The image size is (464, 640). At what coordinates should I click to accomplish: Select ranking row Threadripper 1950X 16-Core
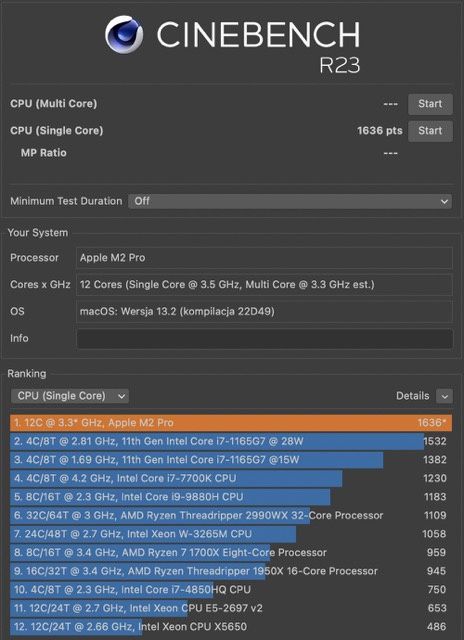click(x=231, y=571)
